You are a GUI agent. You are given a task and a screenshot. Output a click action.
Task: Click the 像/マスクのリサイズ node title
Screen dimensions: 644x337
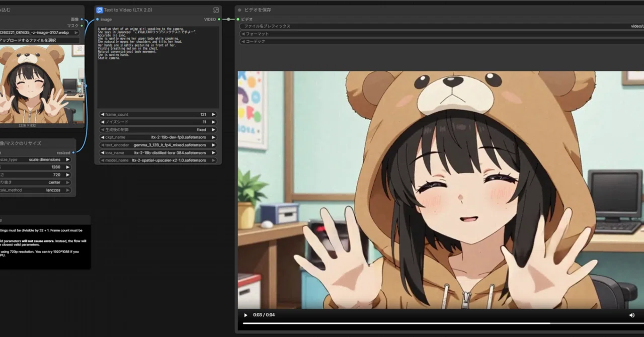tap(21, 143)
